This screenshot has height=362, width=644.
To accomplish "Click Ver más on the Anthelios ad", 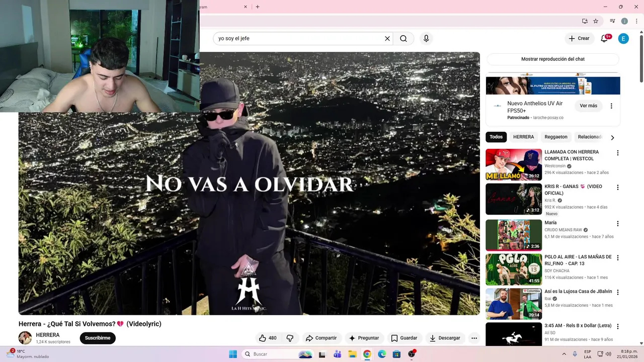I will pyautogui.click(x=588, y=106).
